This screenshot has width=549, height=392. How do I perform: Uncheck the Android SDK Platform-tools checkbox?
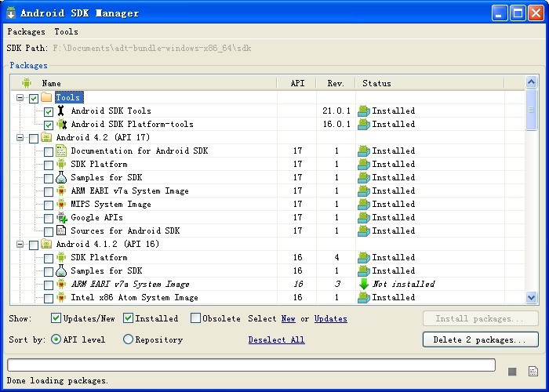[x=49, y=125]
